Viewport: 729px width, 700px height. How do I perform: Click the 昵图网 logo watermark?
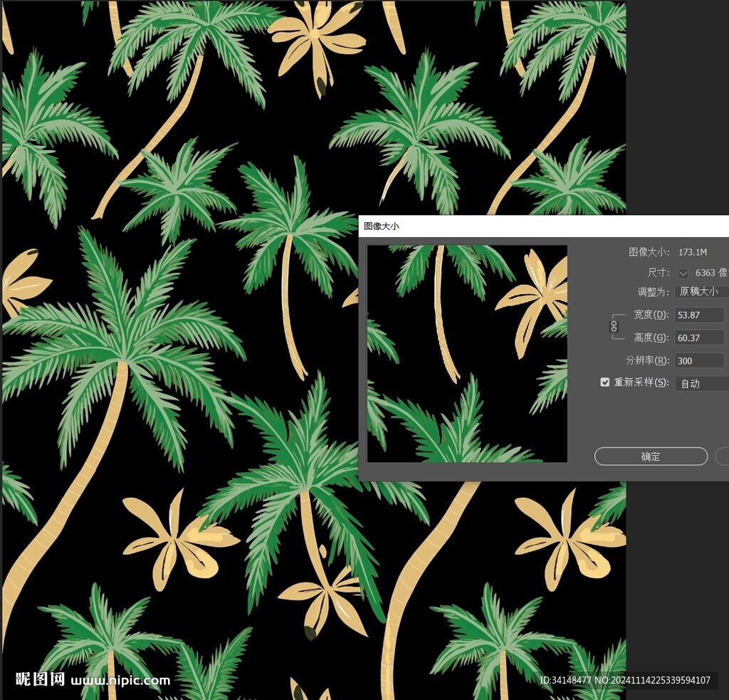[40, 679]
